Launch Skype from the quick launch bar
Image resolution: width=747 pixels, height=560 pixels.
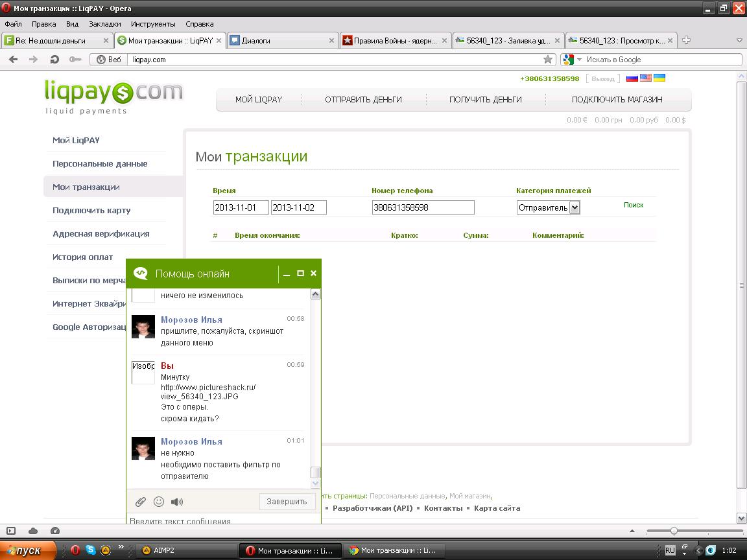(91, 550)
